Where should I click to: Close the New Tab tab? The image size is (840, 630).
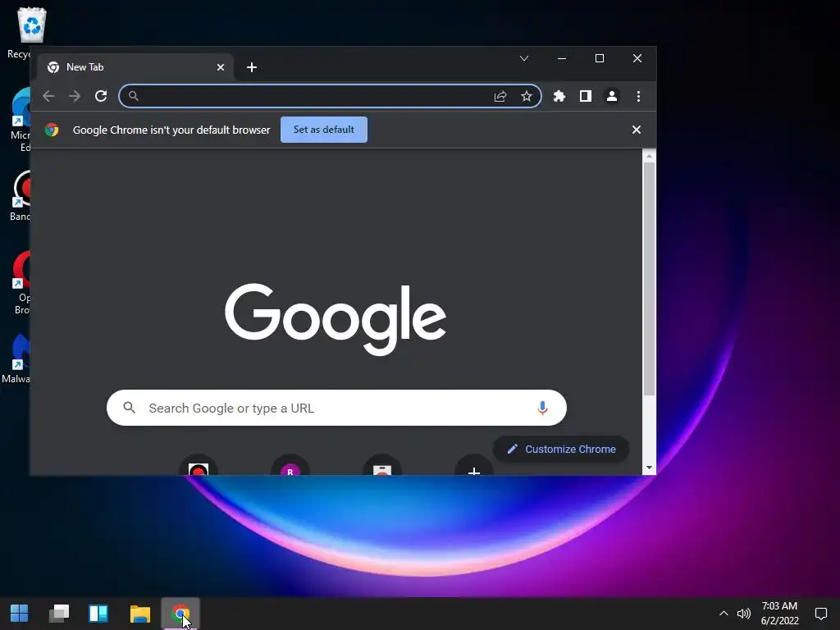coord(220,67)
